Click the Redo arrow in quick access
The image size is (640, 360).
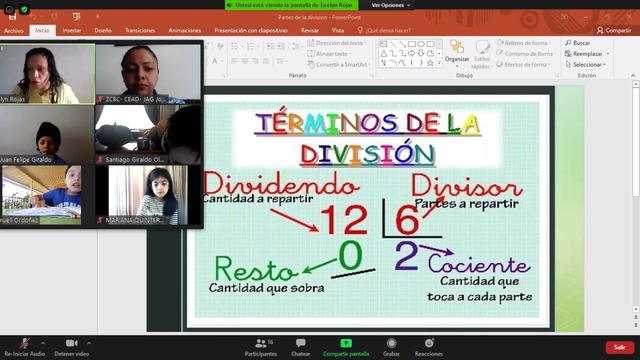[x=54, y=16]
